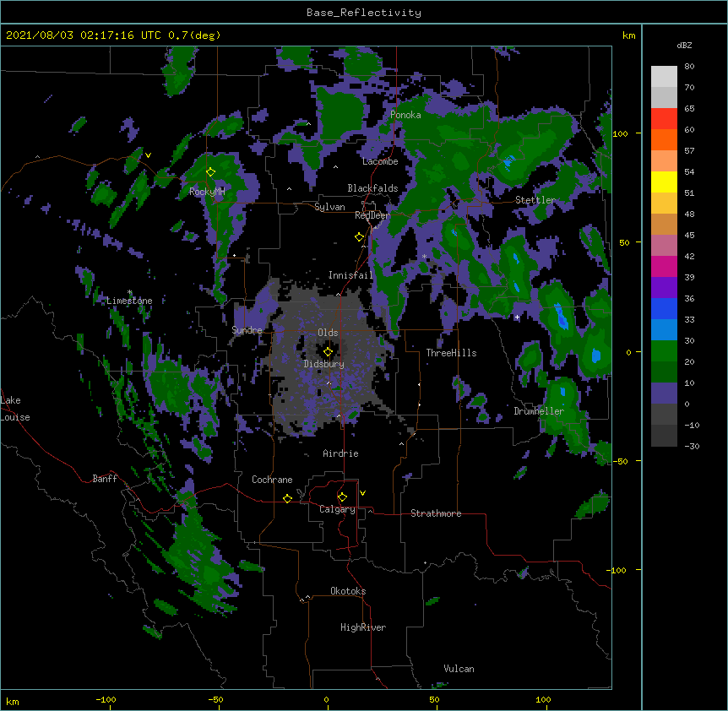Click the yellow v marker east of Calgary
Screen dimensions: 728x711
tap(362, 493)
